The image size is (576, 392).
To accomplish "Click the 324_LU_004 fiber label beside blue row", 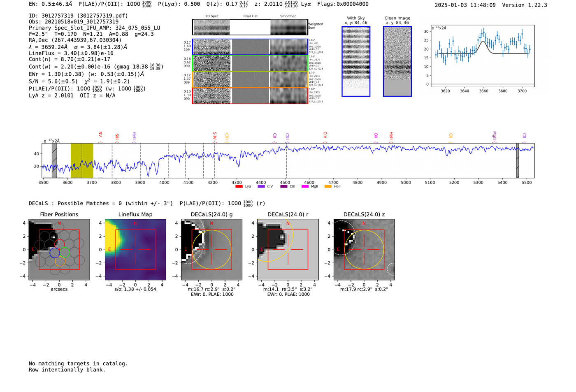I will pos(316,52).
